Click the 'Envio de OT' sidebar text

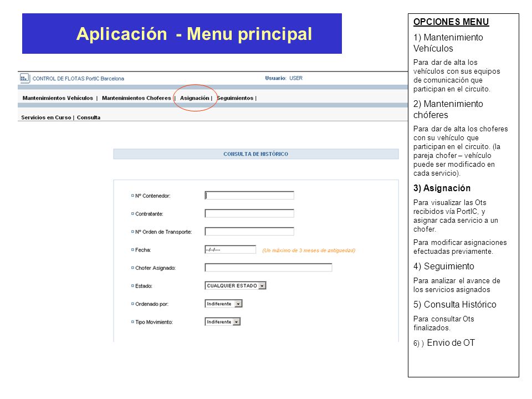tap(451, 342)
